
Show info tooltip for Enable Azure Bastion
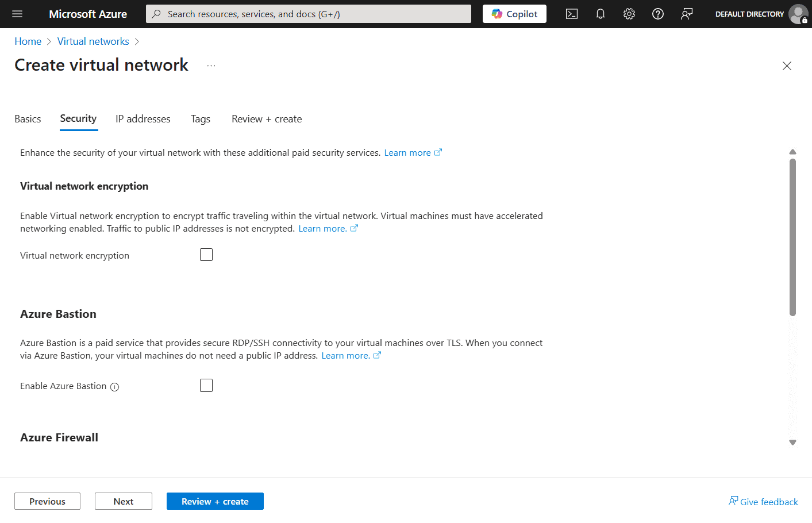(114, 387)
